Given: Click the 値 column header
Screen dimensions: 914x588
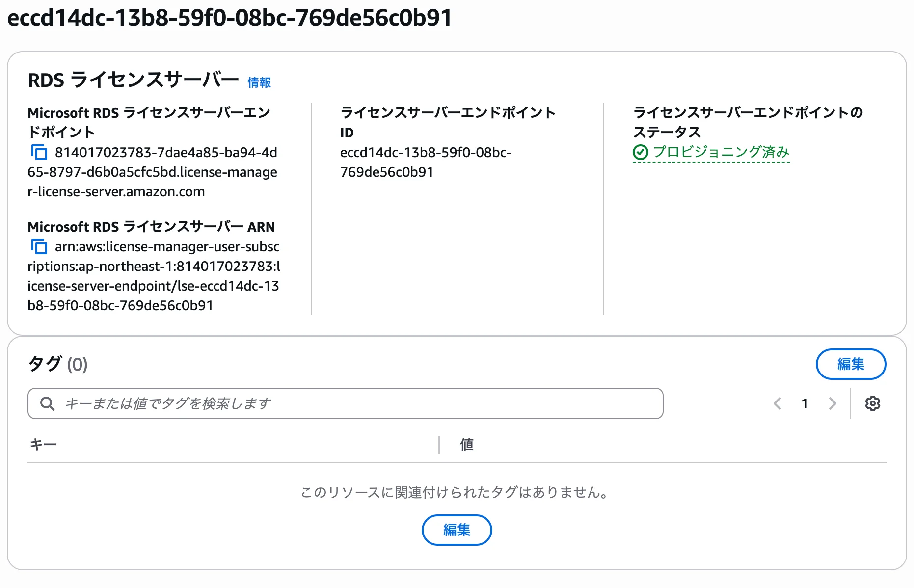Looking at the screenshot, I should pos(467,444).
